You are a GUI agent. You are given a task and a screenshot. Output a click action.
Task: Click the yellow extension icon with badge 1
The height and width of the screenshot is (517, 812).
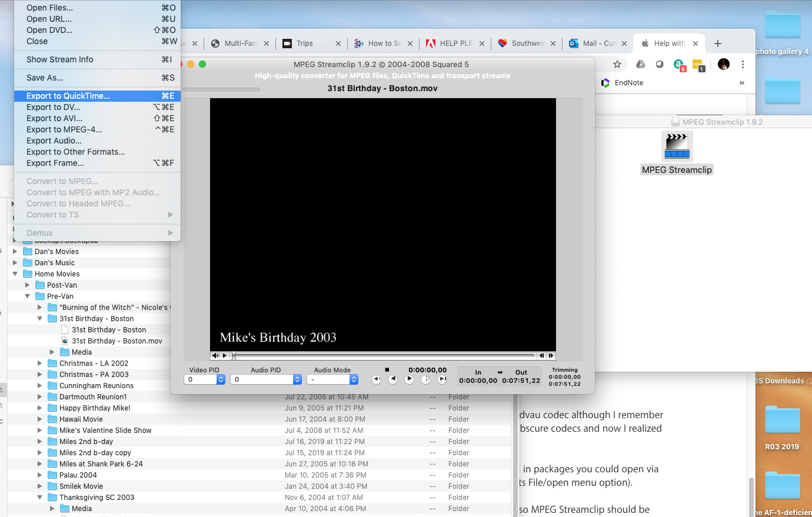point(698,65)
